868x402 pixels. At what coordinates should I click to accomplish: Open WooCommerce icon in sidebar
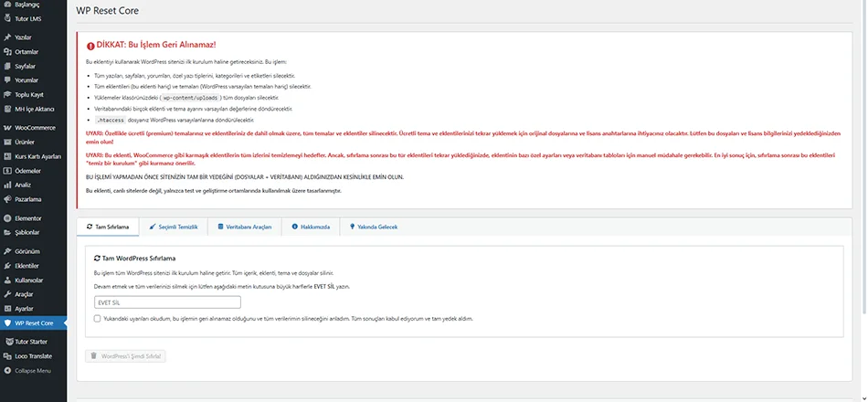[x=7, y=128]
